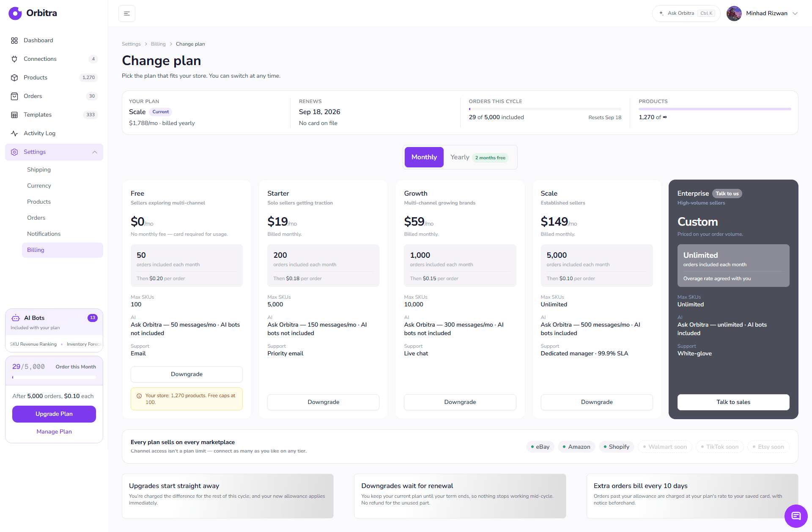The width and height of the screenshot is (812, 532).
Task: Click the SKU Revenue Ranking bot link
Action: pos(33,344)
